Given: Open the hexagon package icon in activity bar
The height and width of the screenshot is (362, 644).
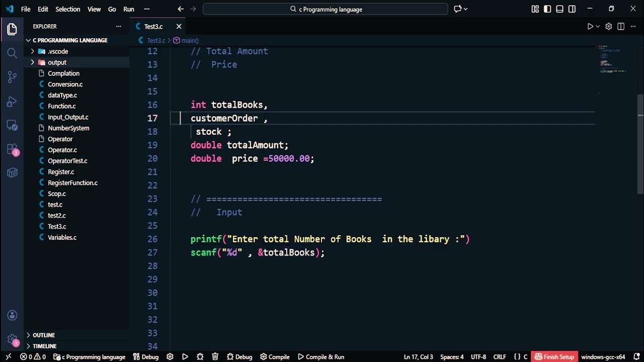Looking at the screenshot, I should tap(12, 173).
